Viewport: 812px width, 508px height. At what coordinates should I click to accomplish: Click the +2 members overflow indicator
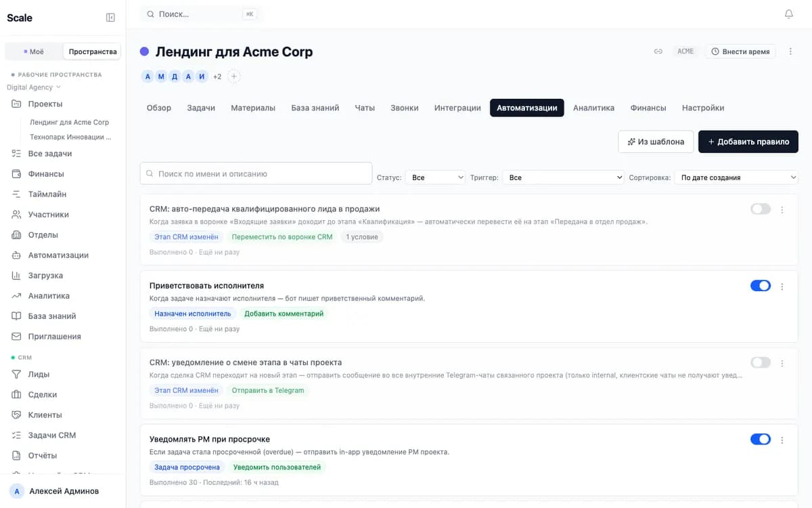pos(217,77)
